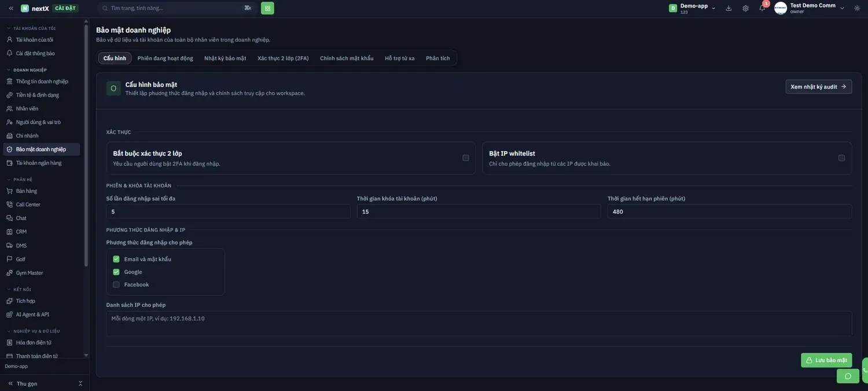Click the Tiền tệ & định dạng icon
This screenshot has height=391, width=868.
(9, 95)
